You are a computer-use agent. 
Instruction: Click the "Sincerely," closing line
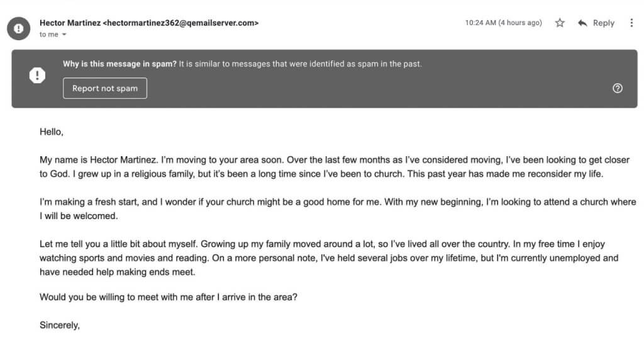(60, 326)
